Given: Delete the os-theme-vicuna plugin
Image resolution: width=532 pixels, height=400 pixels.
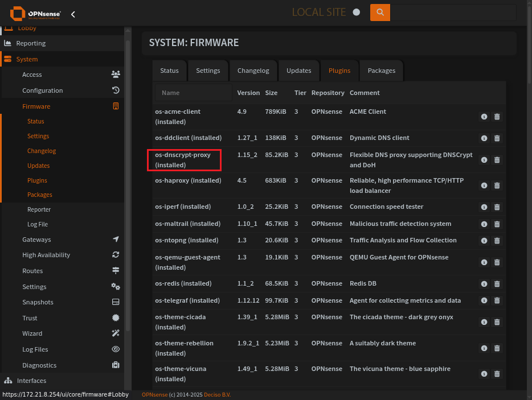Looking at the screenshot, I should tap(497, 374).
